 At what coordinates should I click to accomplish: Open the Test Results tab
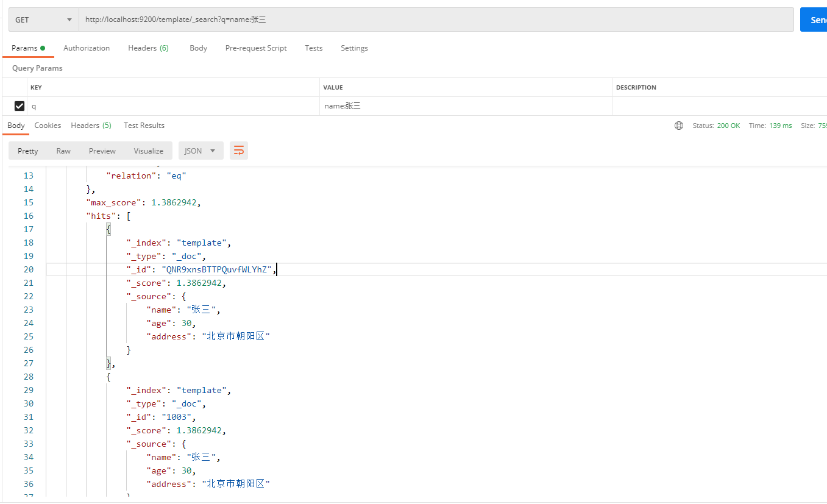(144, 126)
